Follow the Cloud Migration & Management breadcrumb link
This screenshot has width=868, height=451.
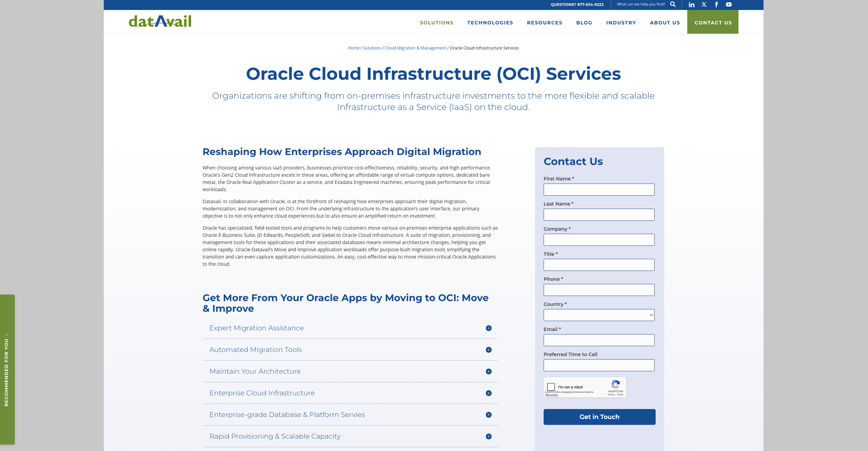click(x=415, y=48)
